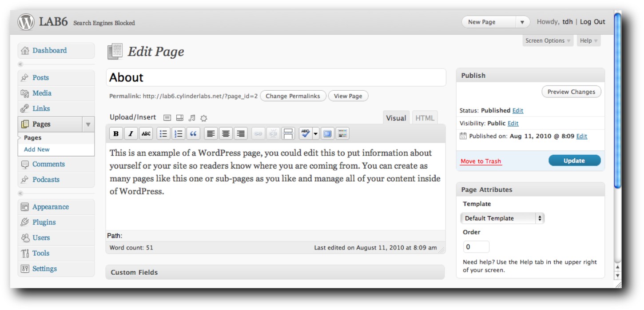The width and height of the screenshot is (644, 310).
Task: Toggle italic formatting in editor toolbar
Action: click(131, 133)
